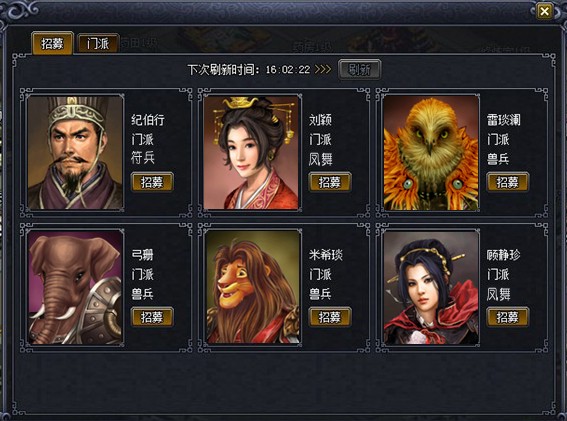
Task: Click the 符兵 label under 纪伯行
Action: 143,158
